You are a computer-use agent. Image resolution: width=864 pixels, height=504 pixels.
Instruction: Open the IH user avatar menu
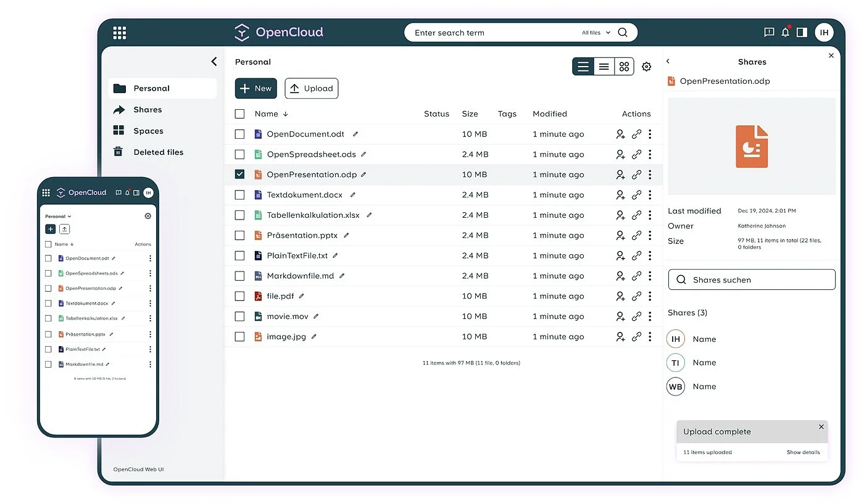point(824,32)
